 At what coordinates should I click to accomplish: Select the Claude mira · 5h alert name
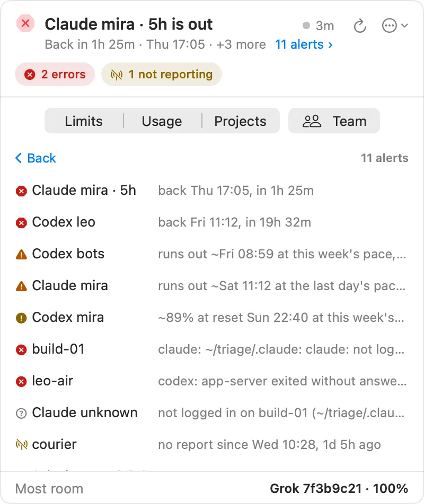pos(84,190)
